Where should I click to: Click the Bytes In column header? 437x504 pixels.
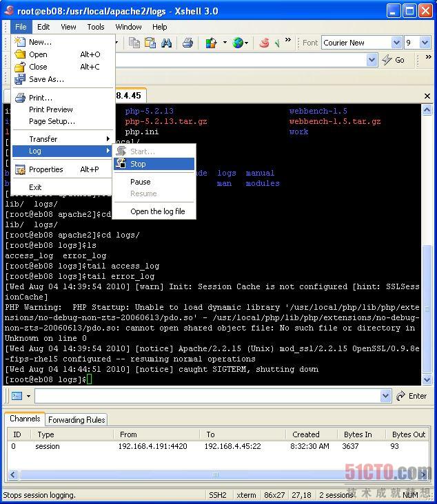(x=361, y=434)
